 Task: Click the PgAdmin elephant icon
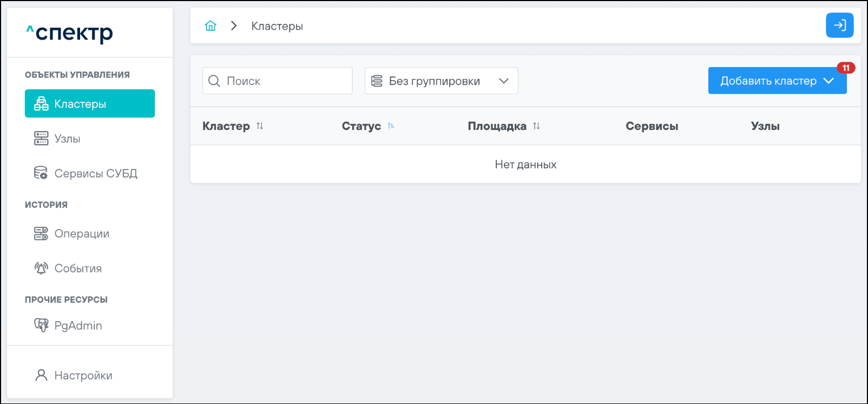(41, 325)
